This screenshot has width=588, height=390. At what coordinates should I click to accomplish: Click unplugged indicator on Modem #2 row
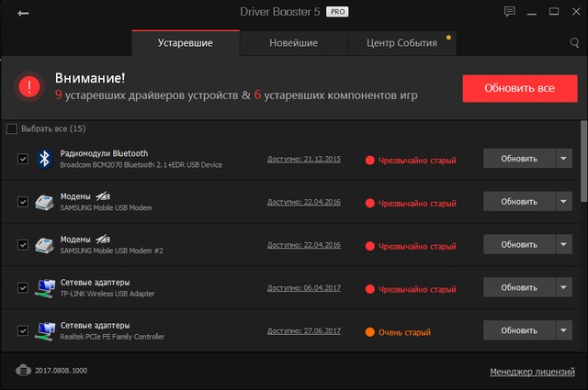click(102, 239)
